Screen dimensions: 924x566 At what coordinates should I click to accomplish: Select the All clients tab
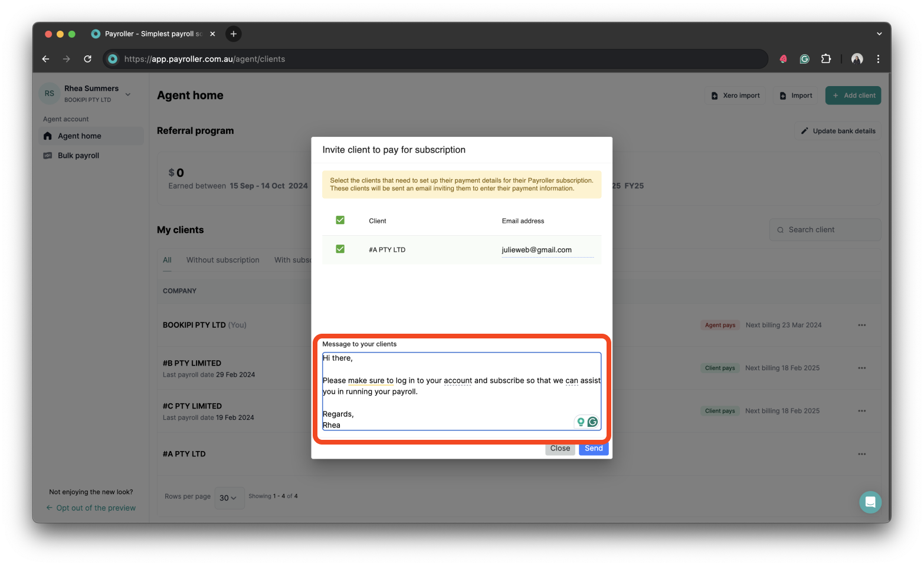pyautogui.click(x=167, y=260)
